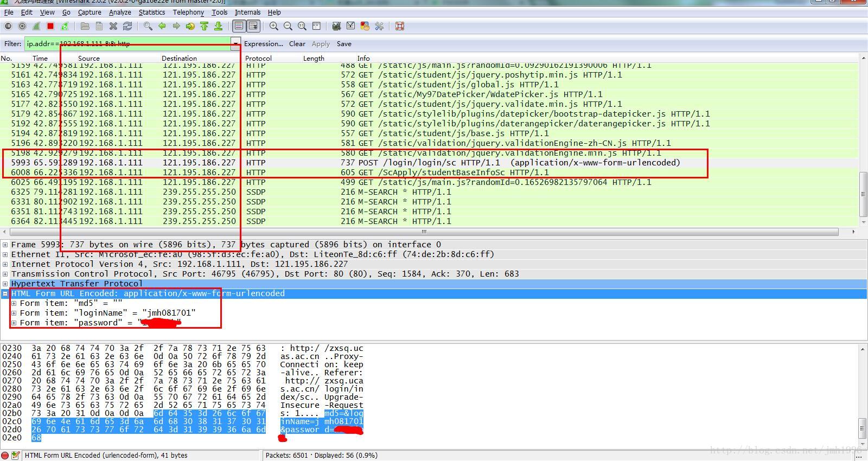Open the capture interfaces list icon

pos(8,26)
